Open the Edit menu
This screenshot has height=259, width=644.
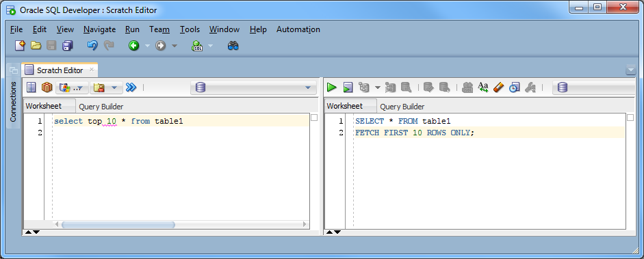click(40, 29)
